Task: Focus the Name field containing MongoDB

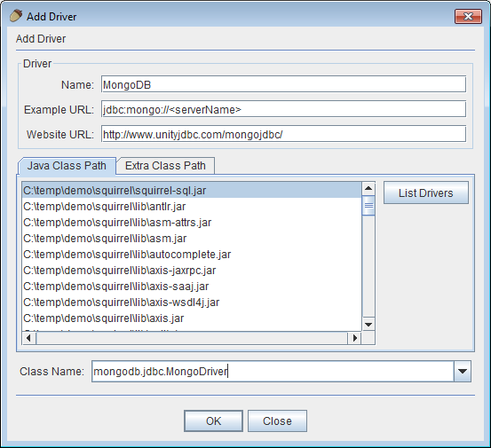Action: pos(284,84)
